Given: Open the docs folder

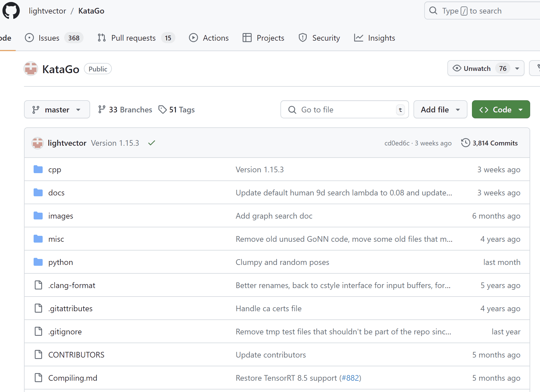Looking at the screenshot, I should pos(56,193).
